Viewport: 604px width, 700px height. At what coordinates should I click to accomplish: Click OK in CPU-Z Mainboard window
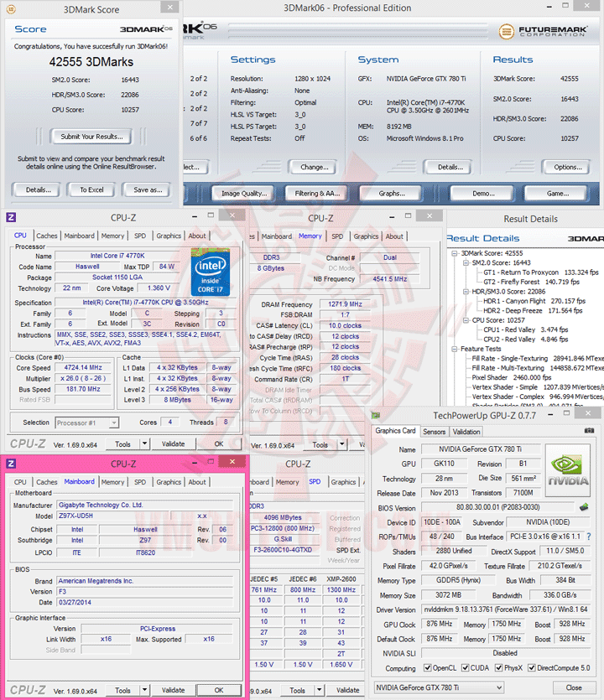coord(218,690)
